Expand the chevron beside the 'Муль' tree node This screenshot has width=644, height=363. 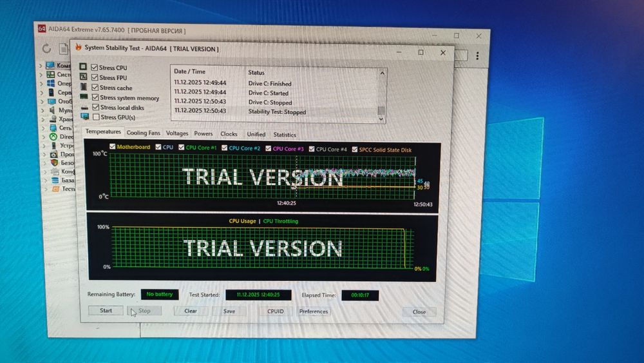pos(43,110)
